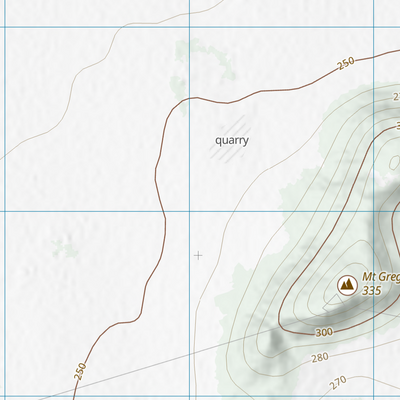400x400 pixels.
Task: Click the small green vegetation patch at left
Action: [65, 249]
